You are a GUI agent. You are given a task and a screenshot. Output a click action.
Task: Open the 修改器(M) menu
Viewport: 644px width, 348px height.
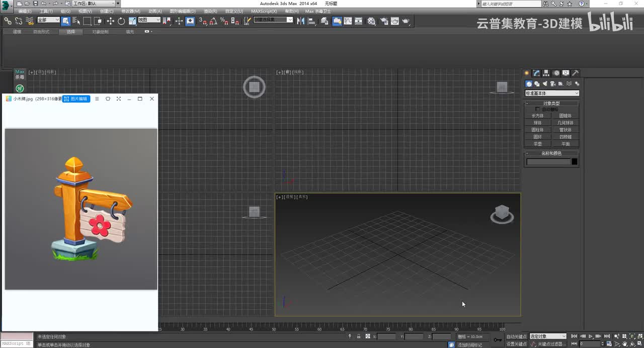pyautogui.click(x=131, y=11)
